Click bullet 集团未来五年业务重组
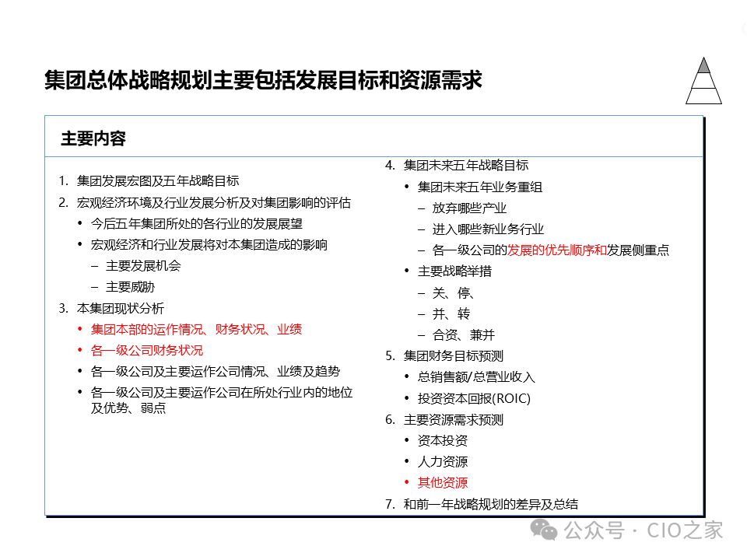This screenshot has height=560, width=747. coord(480,187)
